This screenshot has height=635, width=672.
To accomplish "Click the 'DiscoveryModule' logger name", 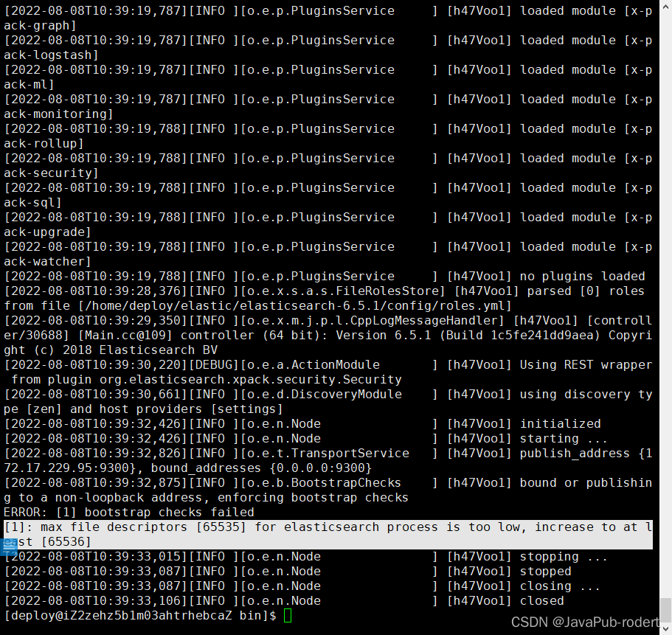I will point(347,395).
